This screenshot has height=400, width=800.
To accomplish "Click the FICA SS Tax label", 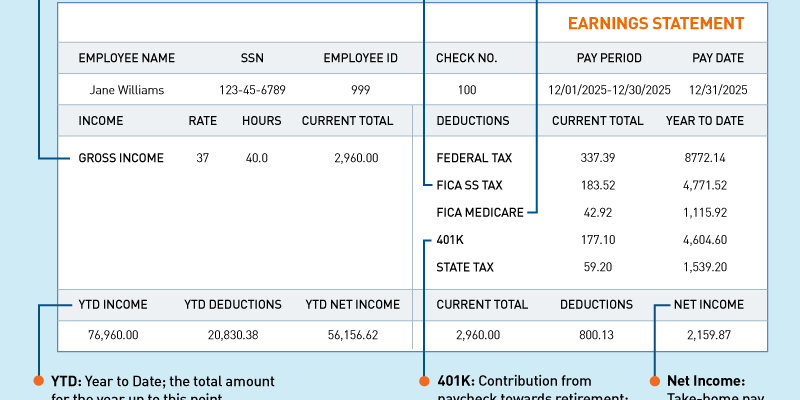I will pyautogui.click(x=469, y=185).
